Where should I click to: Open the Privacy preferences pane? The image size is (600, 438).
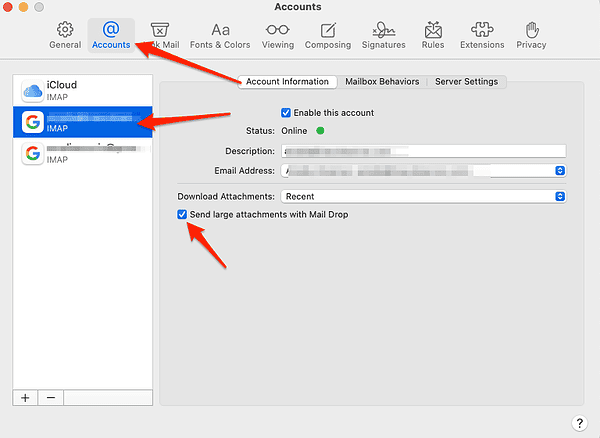pyautogui.click(x=531, y=34)
